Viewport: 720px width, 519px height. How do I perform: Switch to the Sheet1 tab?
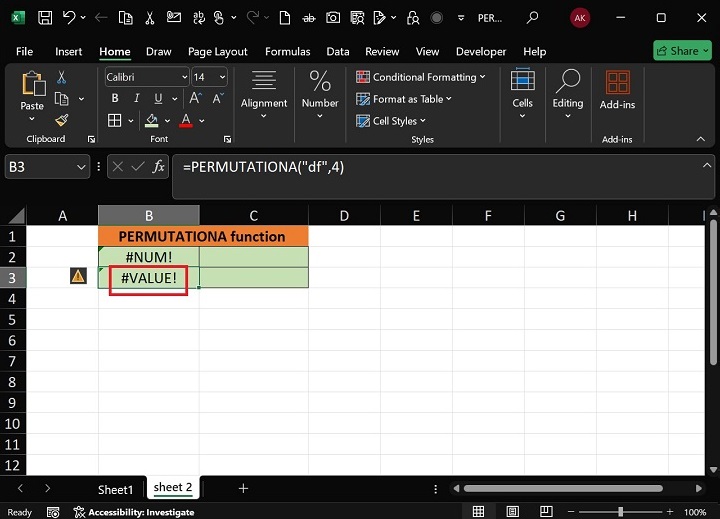(115, 489)
